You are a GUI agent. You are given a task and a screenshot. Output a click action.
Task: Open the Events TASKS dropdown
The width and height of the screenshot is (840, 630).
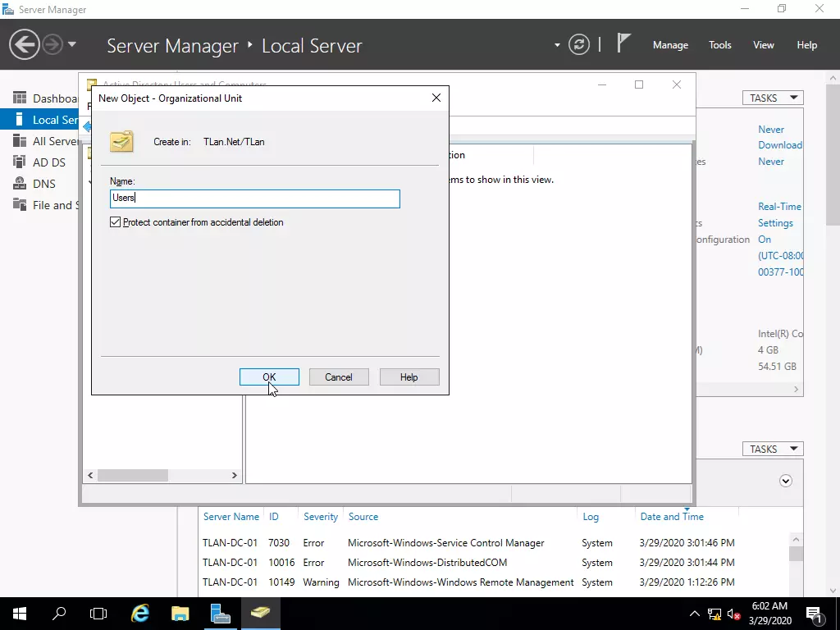pyautogui.click(x=773, y=449)
